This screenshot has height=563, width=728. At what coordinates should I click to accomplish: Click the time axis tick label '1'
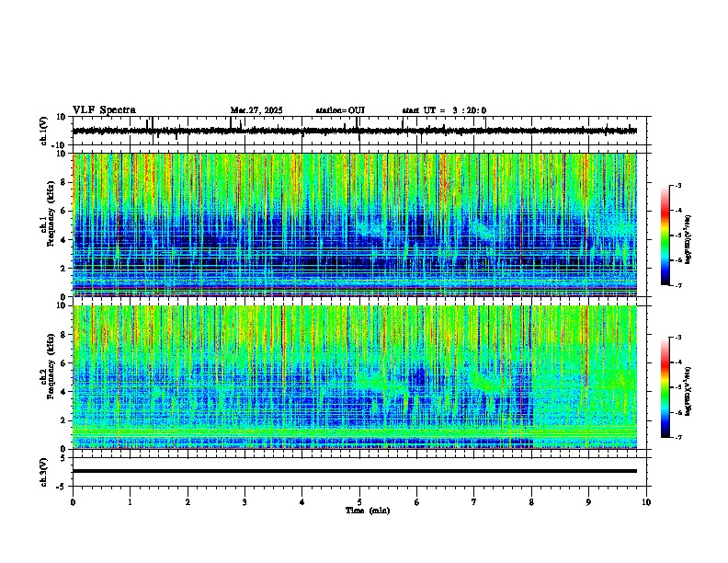(x=130, y=502)
